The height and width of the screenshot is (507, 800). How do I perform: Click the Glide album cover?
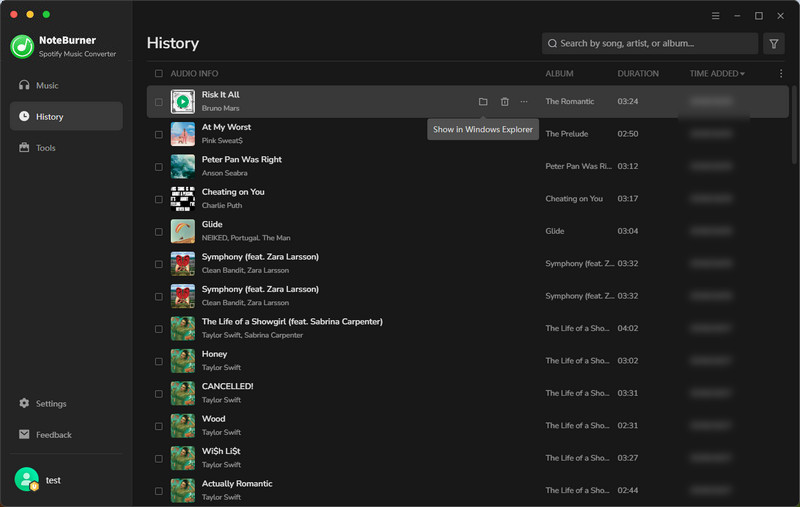pyautogui.click(x=183, y=231)
